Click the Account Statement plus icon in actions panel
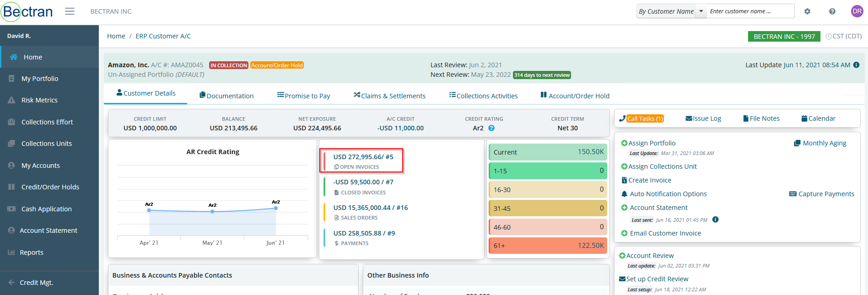Screen dimensions: 868x295 (624, 208)
